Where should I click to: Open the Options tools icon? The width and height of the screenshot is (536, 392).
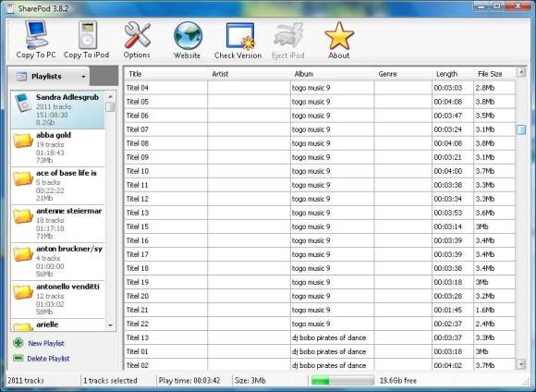tap(137, 34)
